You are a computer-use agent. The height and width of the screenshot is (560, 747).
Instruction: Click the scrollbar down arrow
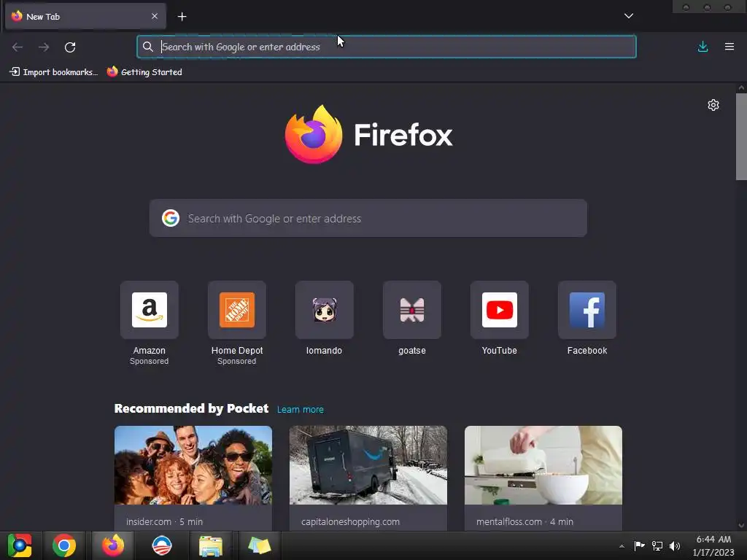coord(741,526)
